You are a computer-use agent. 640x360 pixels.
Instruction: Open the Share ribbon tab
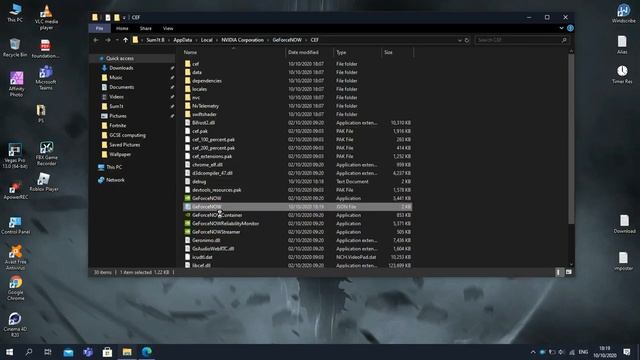click(x=146, y=29)
